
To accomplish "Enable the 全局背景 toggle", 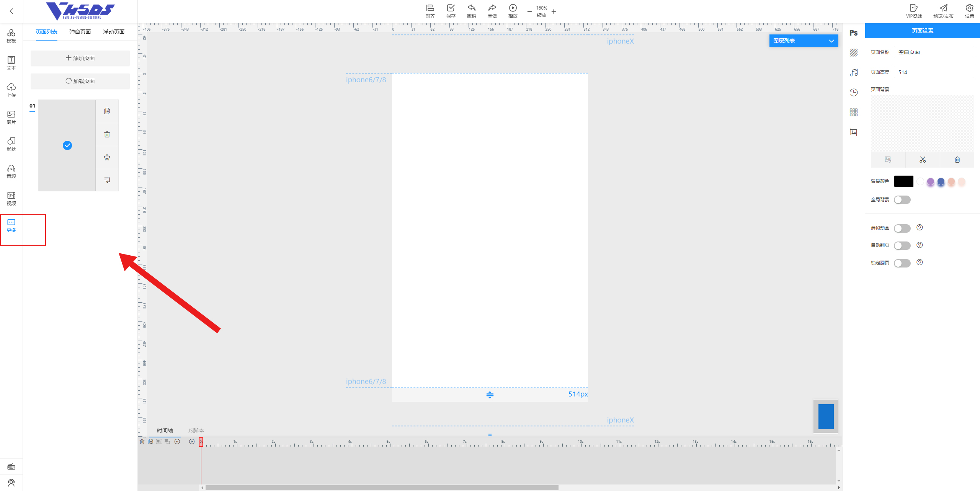I will tap(902, 200).
